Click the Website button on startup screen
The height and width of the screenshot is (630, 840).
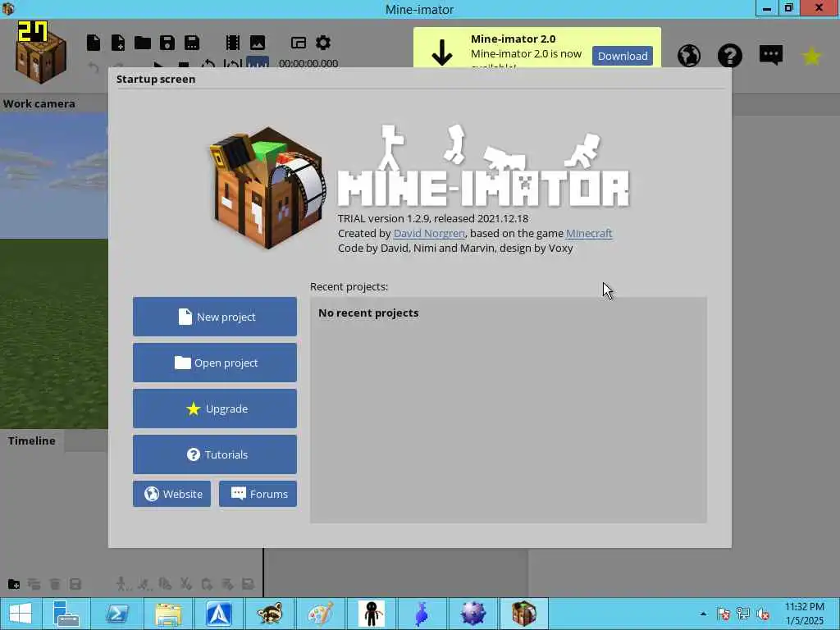click(172, 494)
